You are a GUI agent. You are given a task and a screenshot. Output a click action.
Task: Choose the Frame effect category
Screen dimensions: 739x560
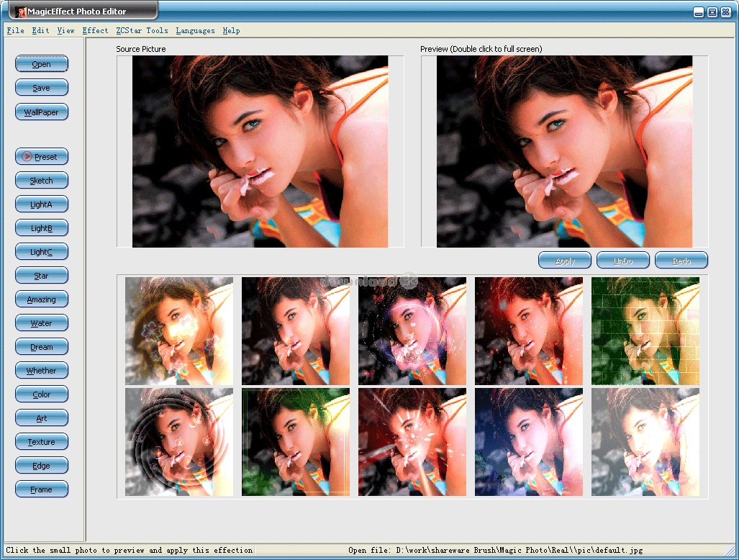pyautogui.click(x=42, y=489)
